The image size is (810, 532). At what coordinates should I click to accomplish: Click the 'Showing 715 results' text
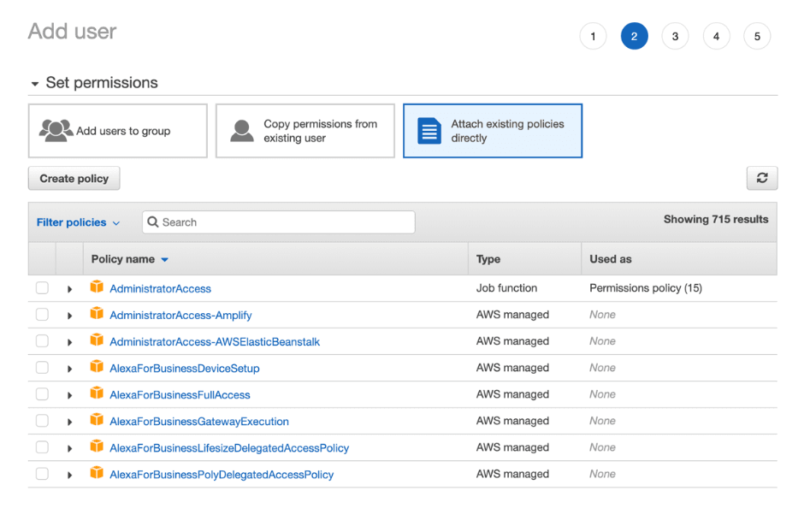click(716, 219)
